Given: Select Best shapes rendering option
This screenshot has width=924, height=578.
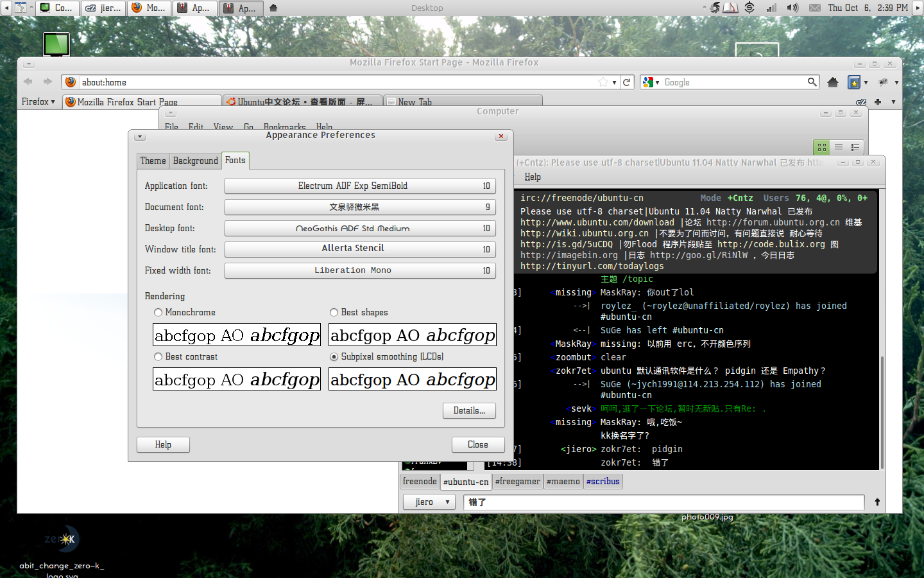Looking at the screenshot, I should [334, 312].
